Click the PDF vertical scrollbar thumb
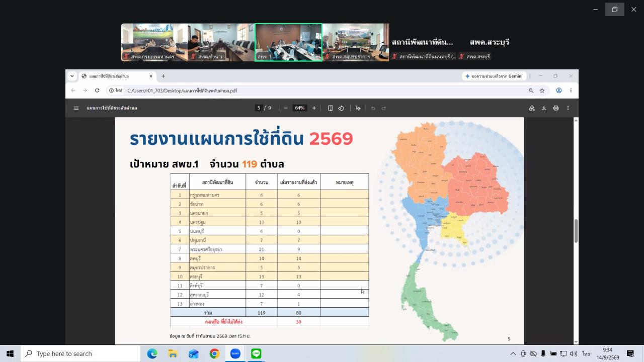This screenshot has height=362, width=644. click(x=576, y=231)
